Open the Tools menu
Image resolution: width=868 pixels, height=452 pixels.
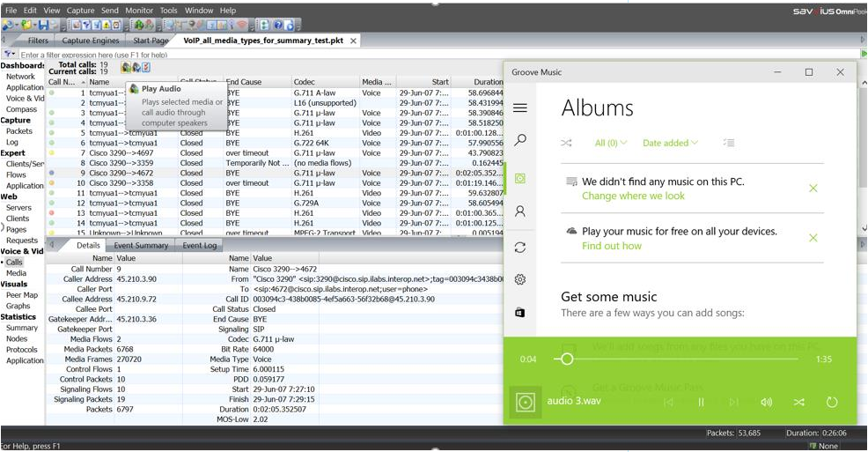[168, 10]
